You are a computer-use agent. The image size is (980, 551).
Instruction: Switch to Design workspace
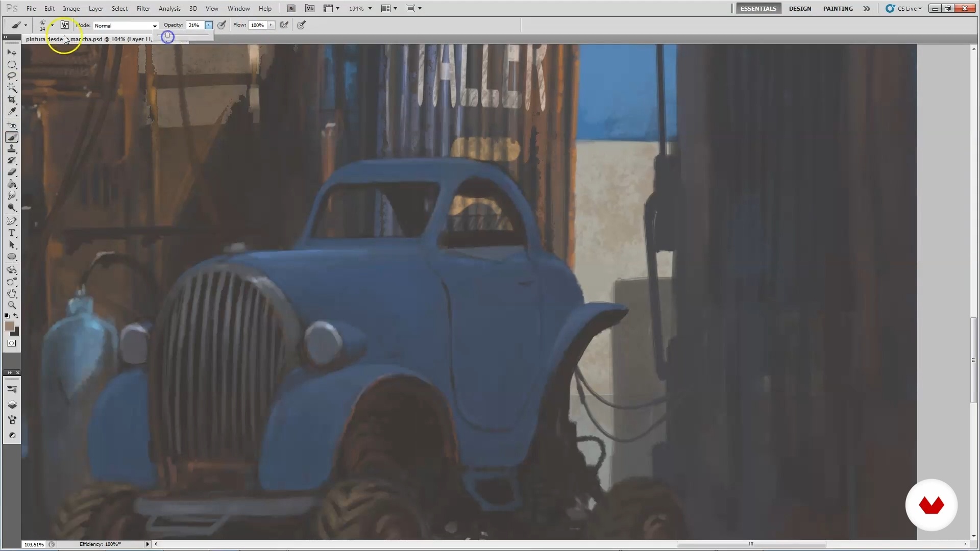pyautogui.click(x=800, y=9)
